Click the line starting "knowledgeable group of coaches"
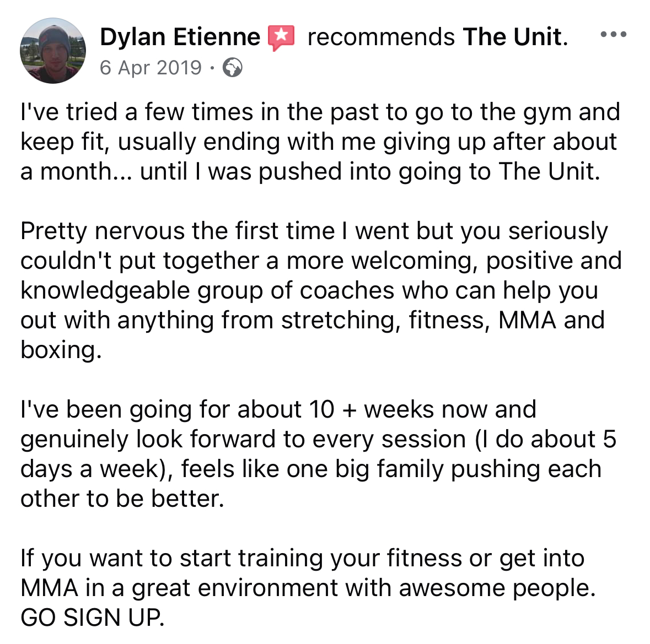This screenshot has width=650, height=644. click(x=309, y=290)
